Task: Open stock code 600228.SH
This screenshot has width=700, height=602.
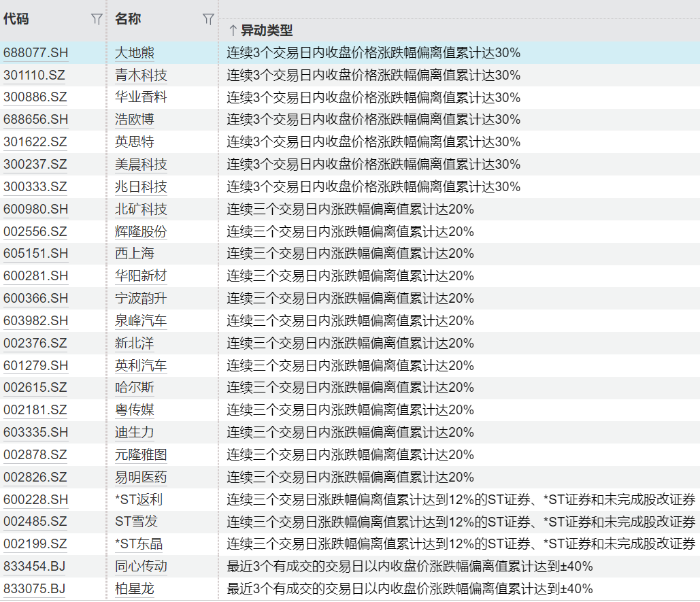Action: pyautogui.click(x=35, y=499)
